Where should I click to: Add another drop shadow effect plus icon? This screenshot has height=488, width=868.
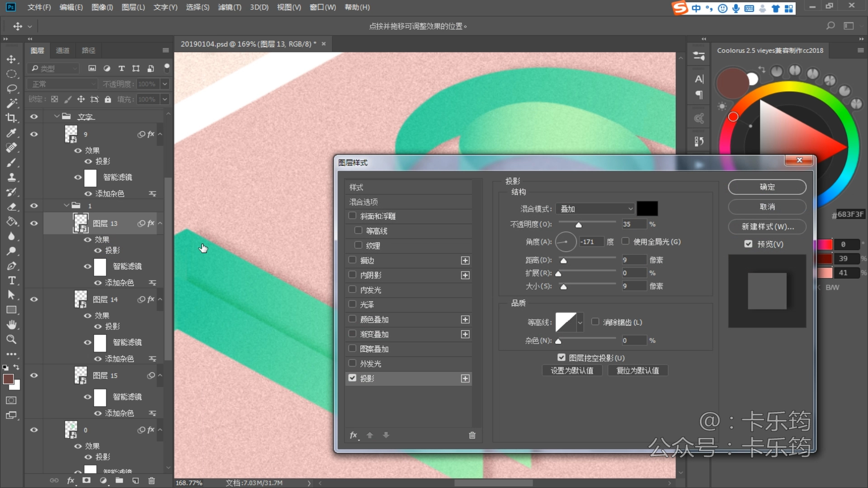pyautogui.click(x=465, y=379)
